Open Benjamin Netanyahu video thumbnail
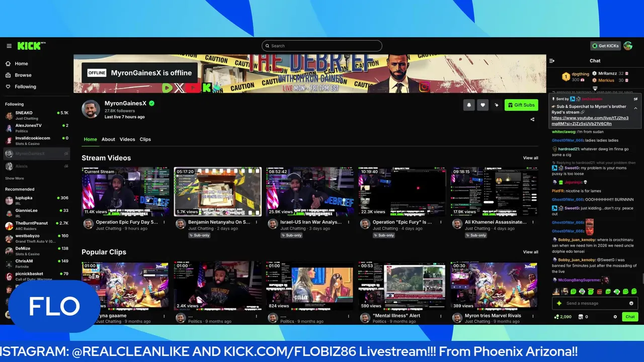 pos(218,192)
